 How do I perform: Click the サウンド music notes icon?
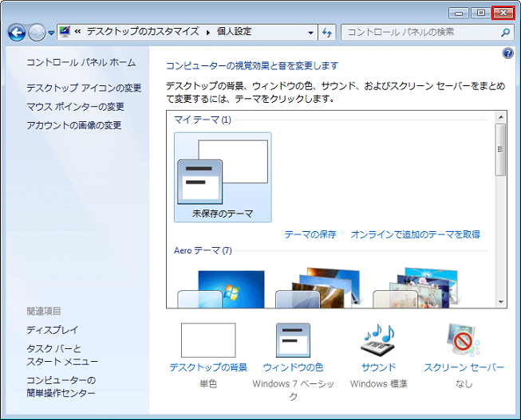378,340
